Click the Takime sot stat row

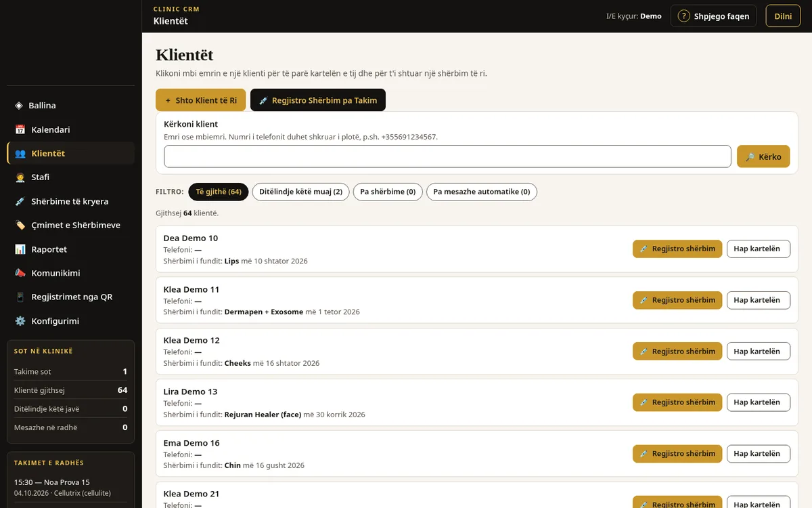point(70,371)
